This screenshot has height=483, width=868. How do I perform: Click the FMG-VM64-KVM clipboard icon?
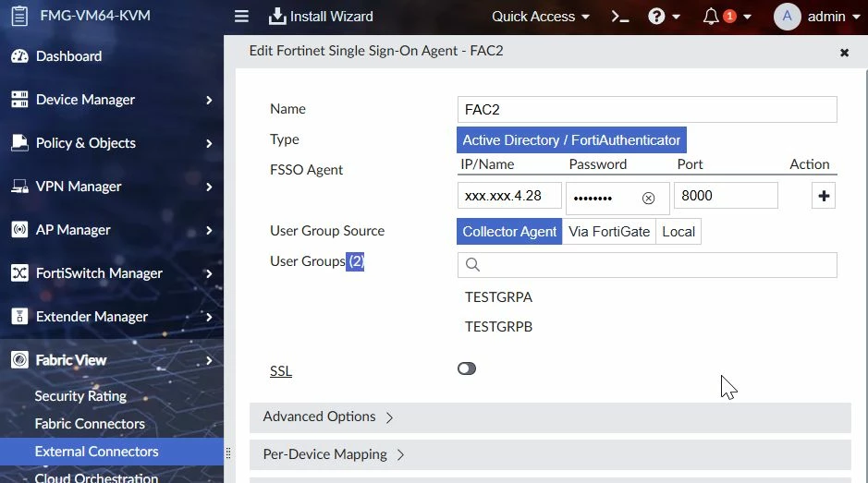19,16
